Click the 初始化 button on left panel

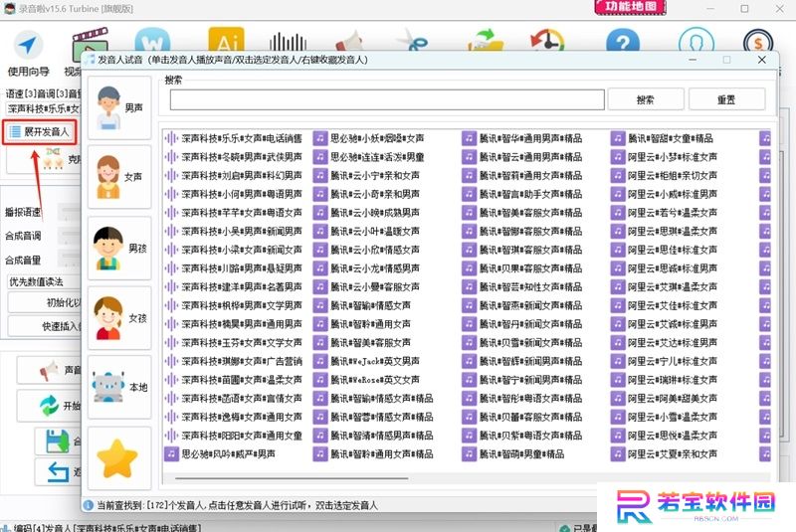[44, 302]
